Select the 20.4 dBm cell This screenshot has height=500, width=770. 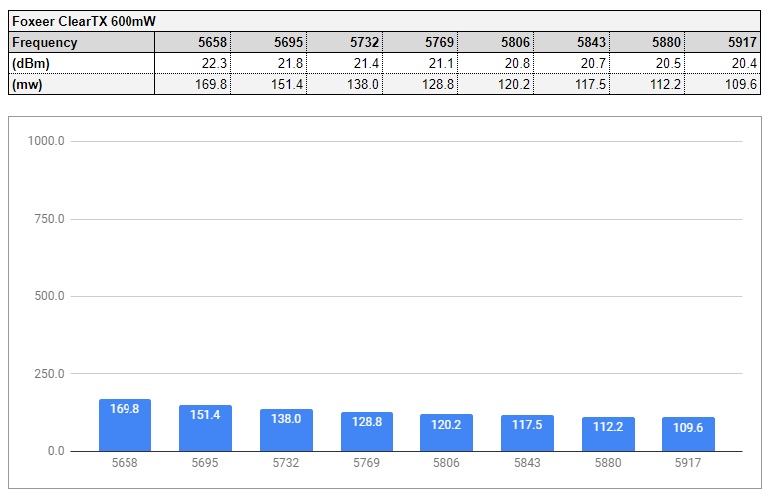click(722, 63)
